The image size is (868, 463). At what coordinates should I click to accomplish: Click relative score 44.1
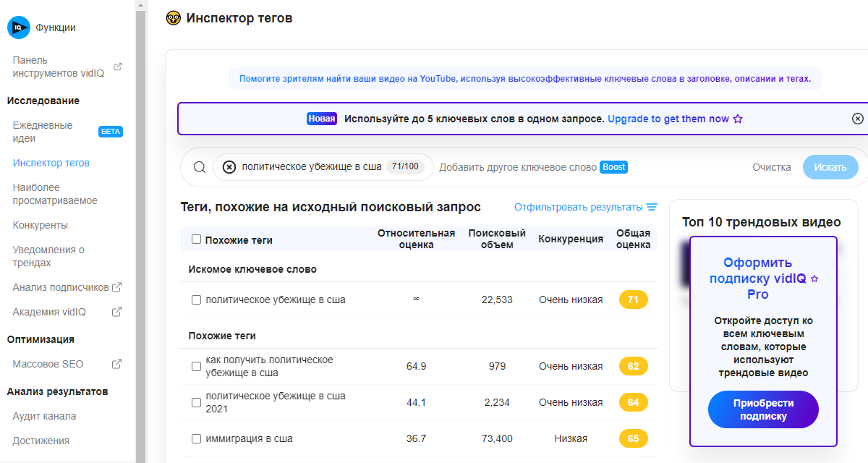tap(416, 402)
